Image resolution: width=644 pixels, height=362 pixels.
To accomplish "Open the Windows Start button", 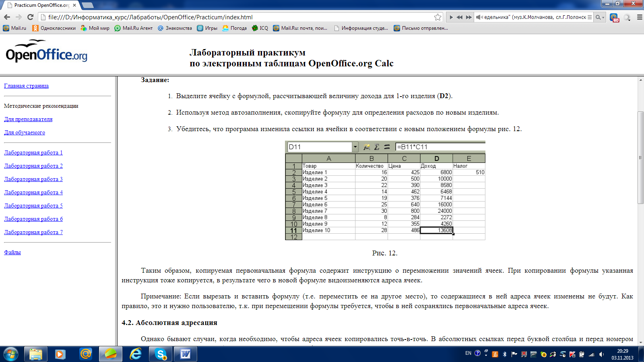I will pos(10,354).
